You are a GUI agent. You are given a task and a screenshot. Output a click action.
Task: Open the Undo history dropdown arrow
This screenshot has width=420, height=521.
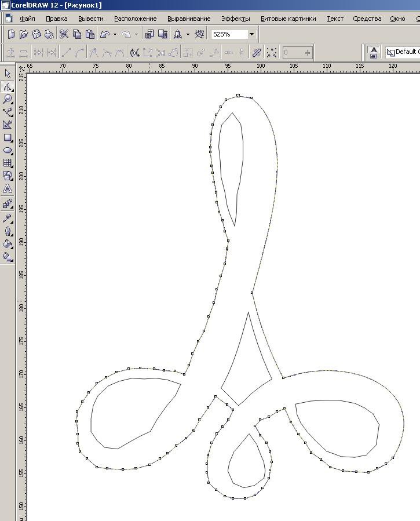[x=115, y=34]
